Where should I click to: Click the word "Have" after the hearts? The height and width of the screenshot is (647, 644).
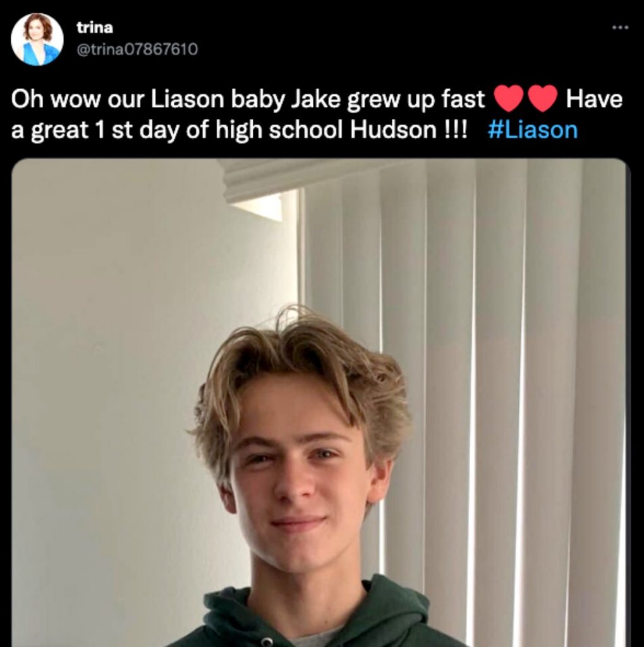tap(594, 100)
